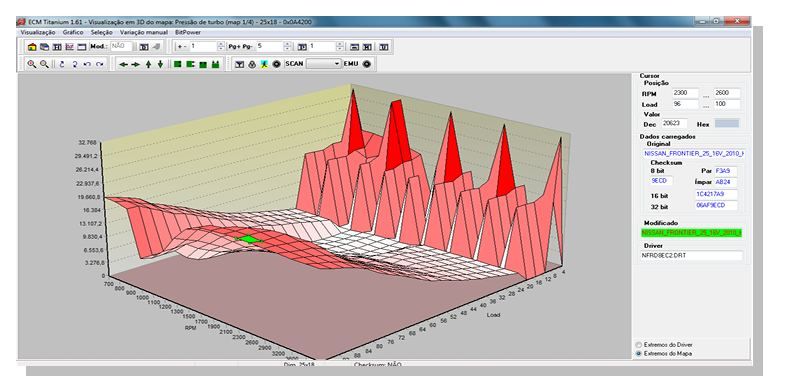
Task: Click the Driver field NFRD8EC2.DRT
Action: [x=692, y=255]
